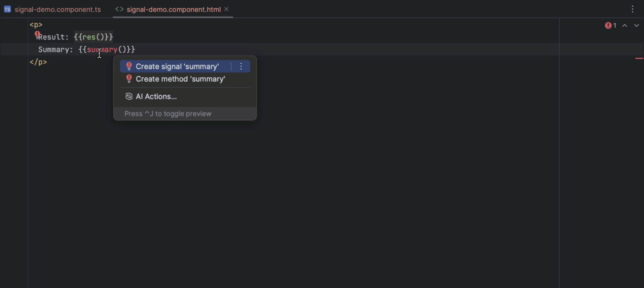This screenshot has height=288, width=644.
Task: Click the error icon beside Create method
Action: [x=129, y=79]
